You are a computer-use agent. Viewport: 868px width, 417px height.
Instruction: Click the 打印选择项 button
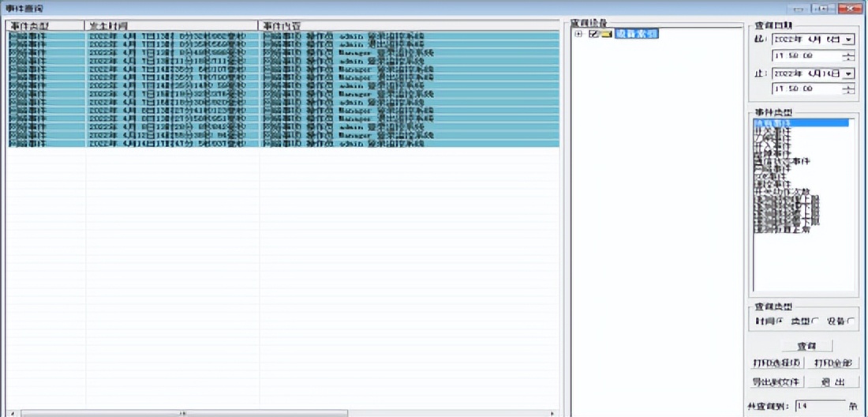click(777, 363)
